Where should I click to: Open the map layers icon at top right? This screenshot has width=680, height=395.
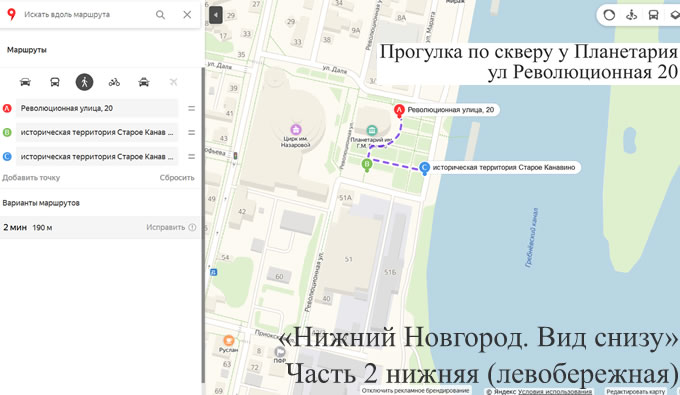(x=674, y=15)
